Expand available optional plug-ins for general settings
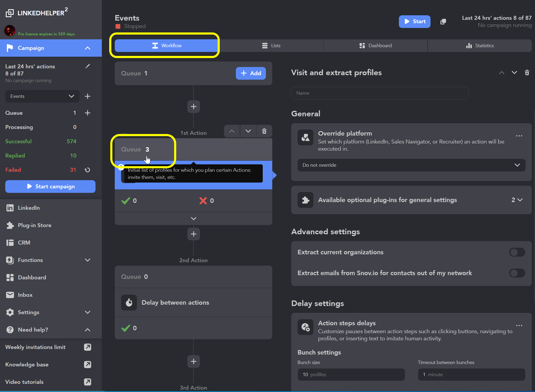 [x=411, y=200]
